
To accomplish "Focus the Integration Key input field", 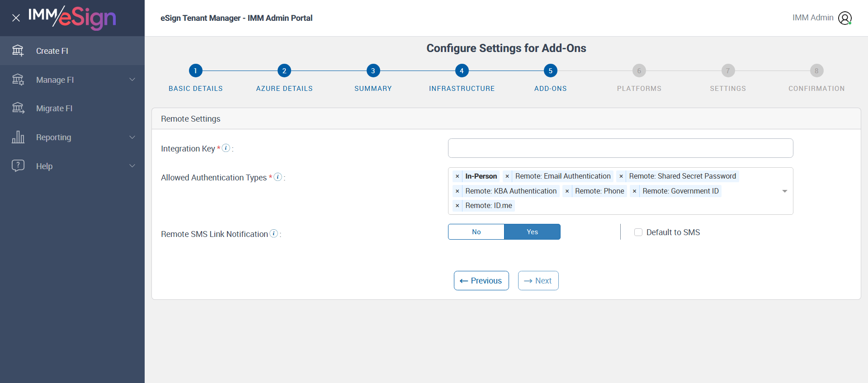I will 620,148.
